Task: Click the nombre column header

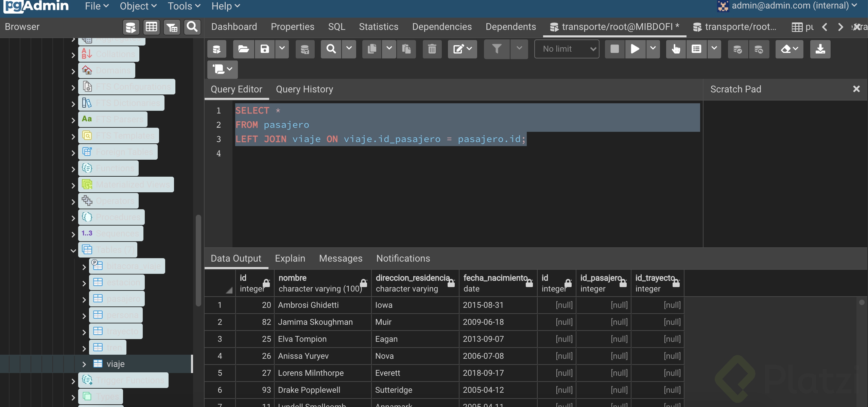Action: coord(323,283)
